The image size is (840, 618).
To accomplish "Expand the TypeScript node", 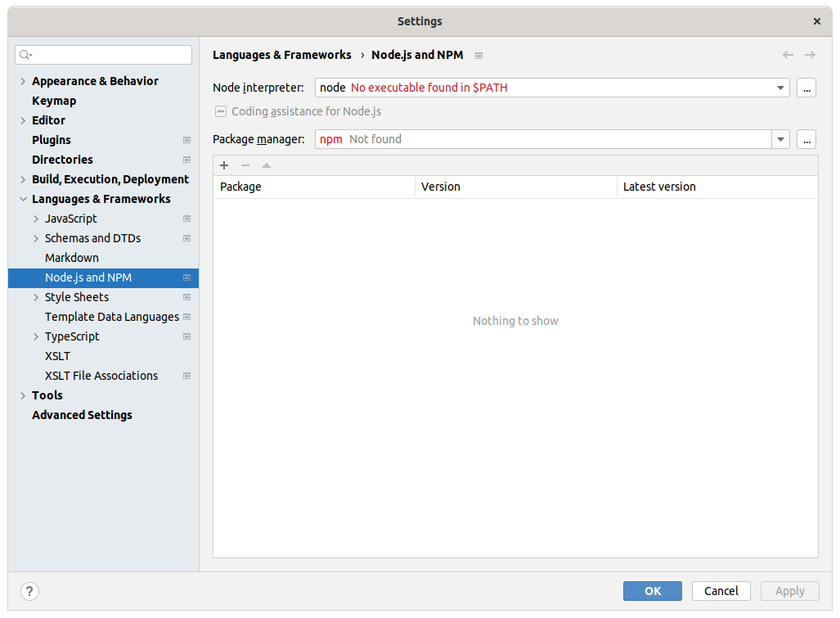I will click(36, 336).
